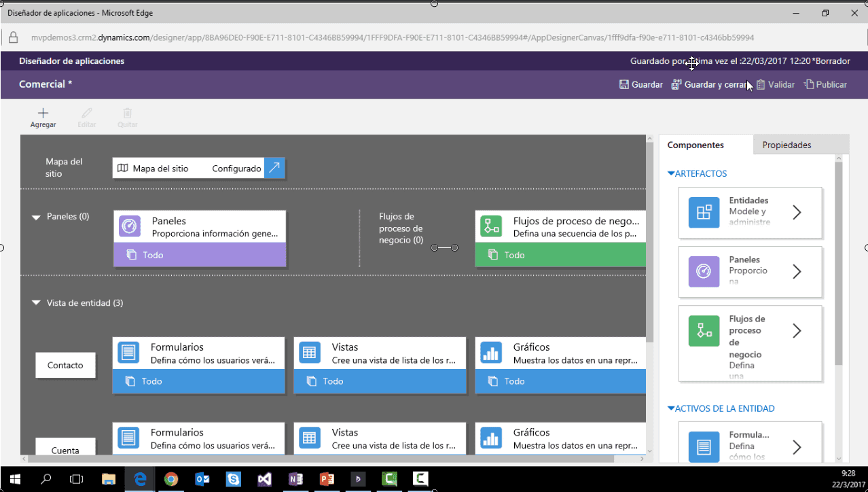Collapse the ARTEFACTOS group
The width and height of the screenshot is (868, 492).
click(671, 174)
